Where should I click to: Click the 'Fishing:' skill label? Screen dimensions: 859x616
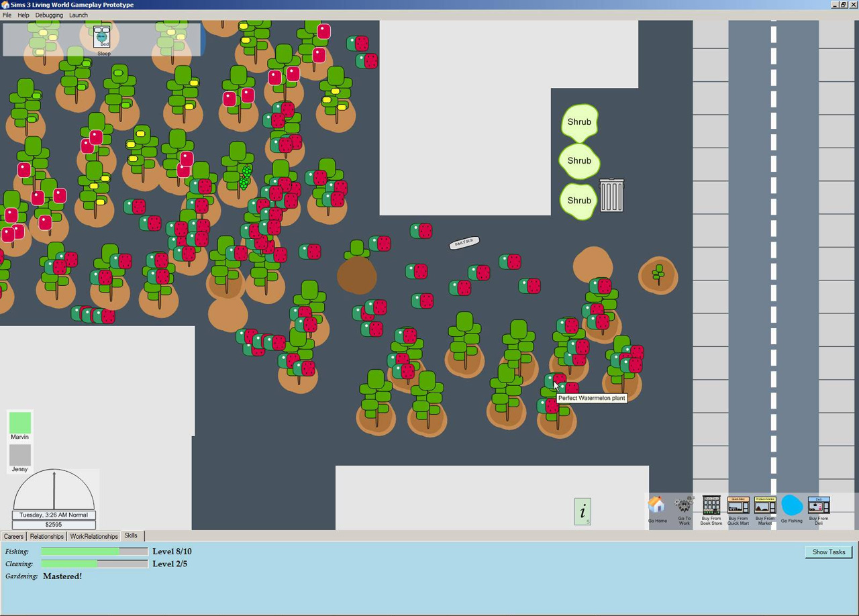(17, 552)
